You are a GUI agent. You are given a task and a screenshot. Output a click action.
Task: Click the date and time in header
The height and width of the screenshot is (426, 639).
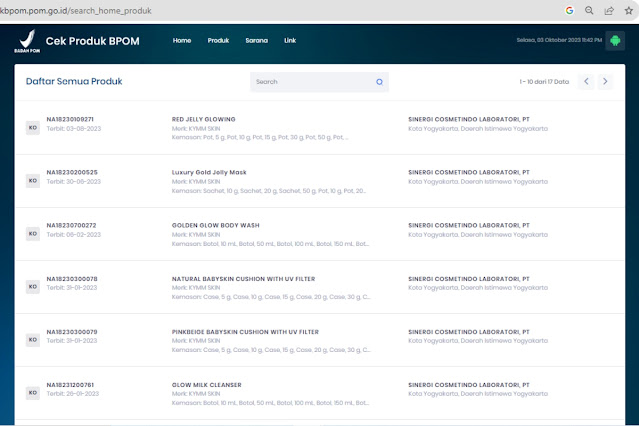coord(559,40)
